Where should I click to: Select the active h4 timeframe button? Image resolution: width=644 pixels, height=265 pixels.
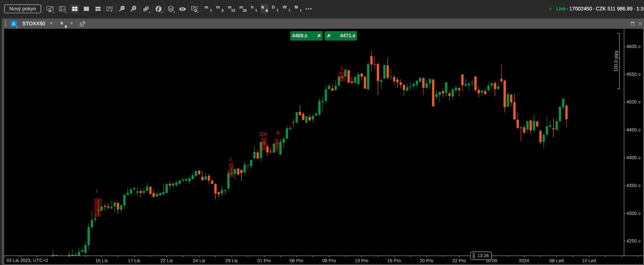pyautogui.click(x=264, y=9)
